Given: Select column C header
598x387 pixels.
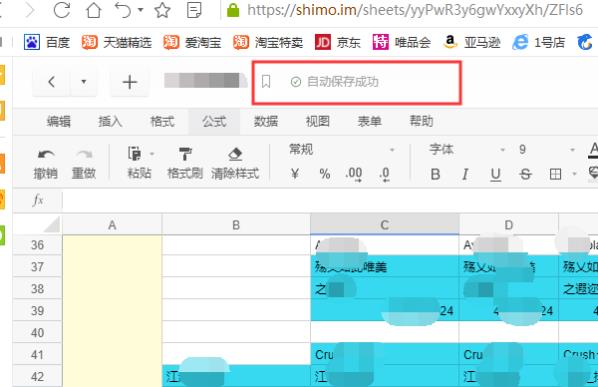Looking at the screenshot, I should 385,225.
